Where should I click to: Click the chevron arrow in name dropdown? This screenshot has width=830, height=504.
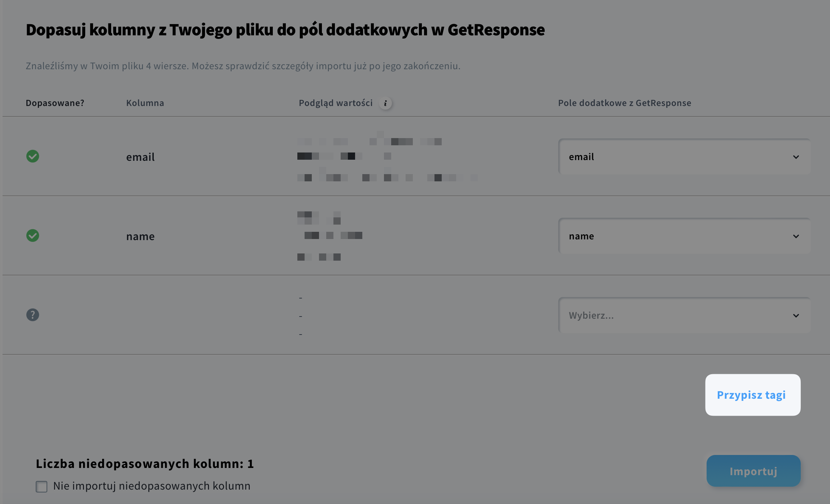796,236
